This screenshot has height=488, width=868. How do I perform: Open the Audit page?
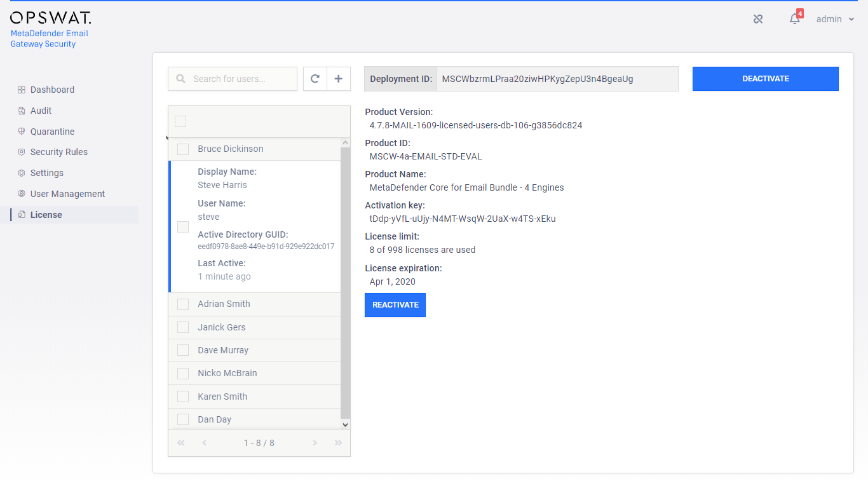coord(41,111)
